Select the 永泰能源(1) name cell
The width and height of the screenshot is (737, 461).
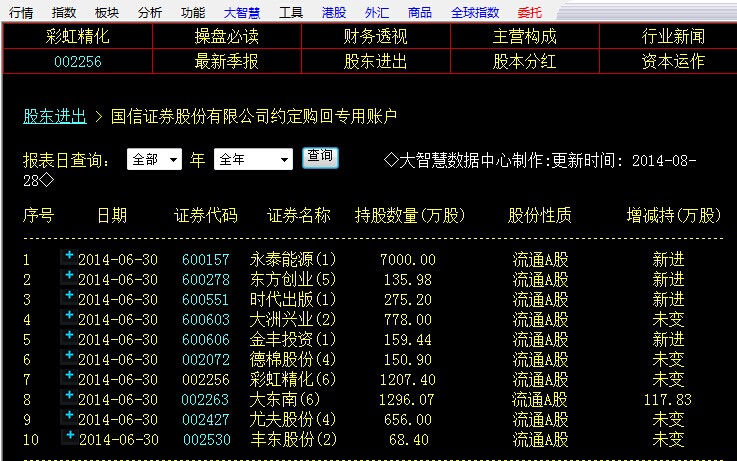pyautogui.click(x=293, y=259)
